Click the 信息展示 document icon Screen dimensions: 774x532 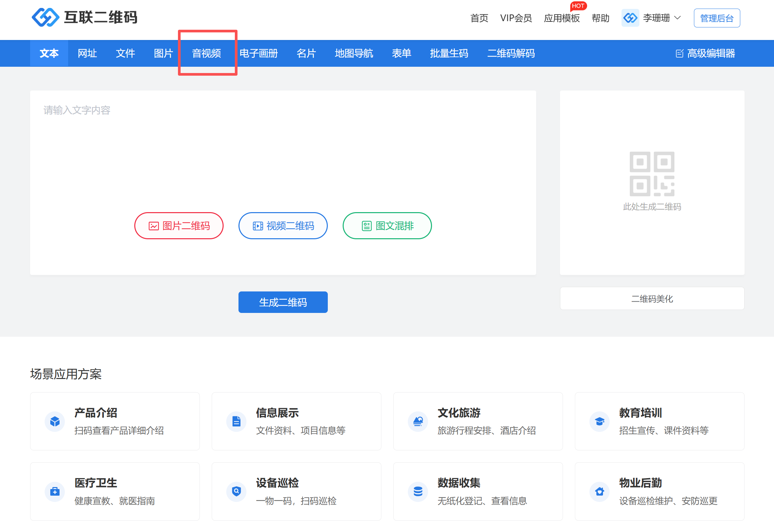pos(236,422)
